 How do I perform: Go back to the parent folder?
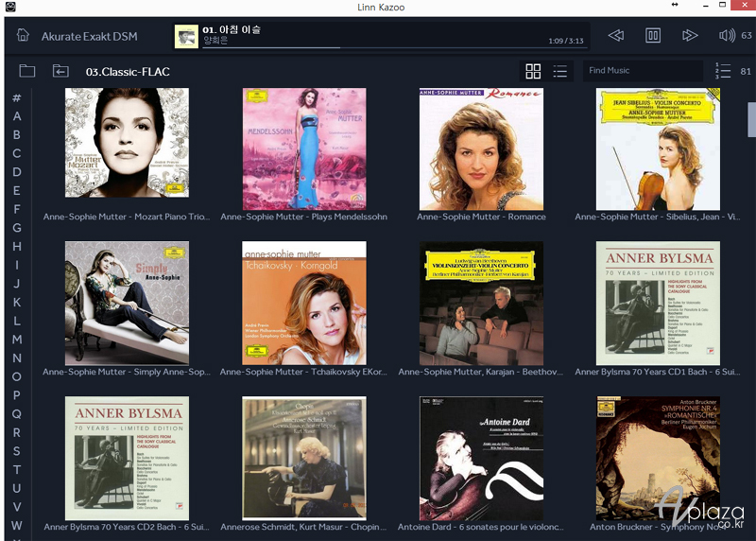(60, 71)
